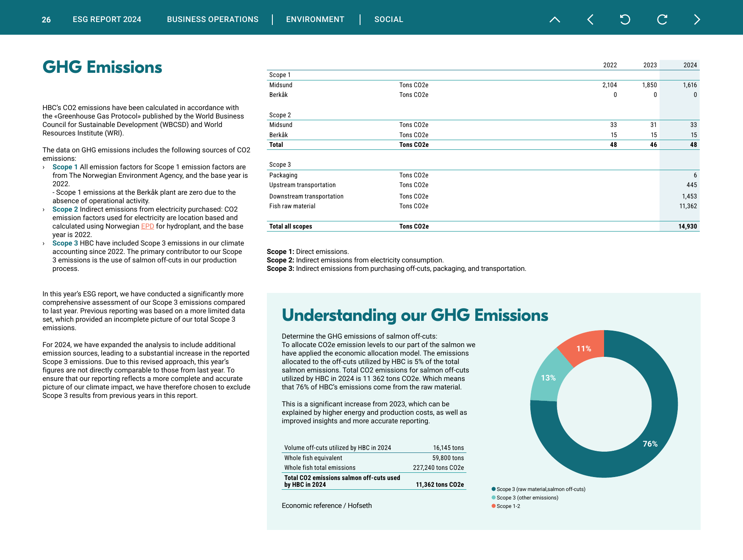Image resolution: width=743 pixels, height=560 pixels.
Task: Select the Midsund 2024 value 1,616
Action: point(690,85)
